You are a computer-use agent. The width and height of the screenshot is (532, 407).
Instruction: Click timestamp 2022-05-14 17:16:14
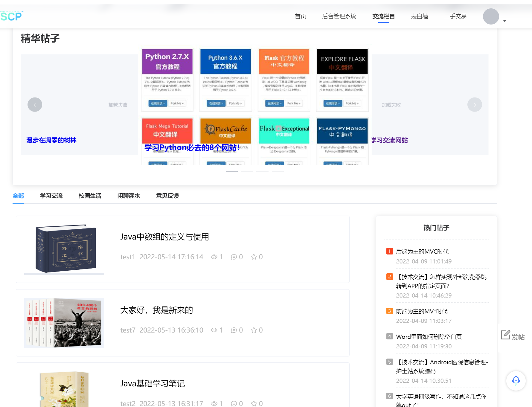[171, 257]
